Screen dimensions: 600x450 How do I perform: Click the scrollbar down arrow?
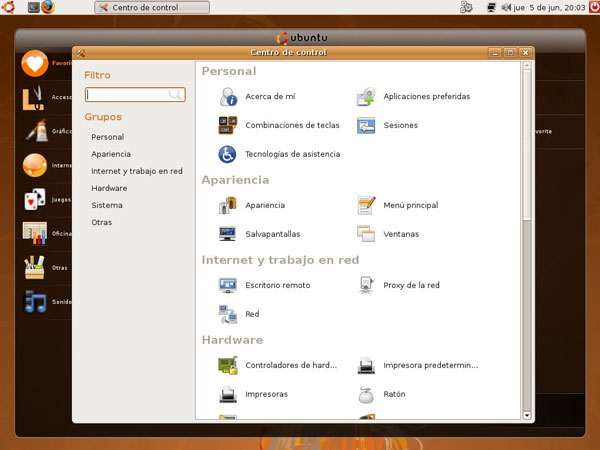click(527, 415)
